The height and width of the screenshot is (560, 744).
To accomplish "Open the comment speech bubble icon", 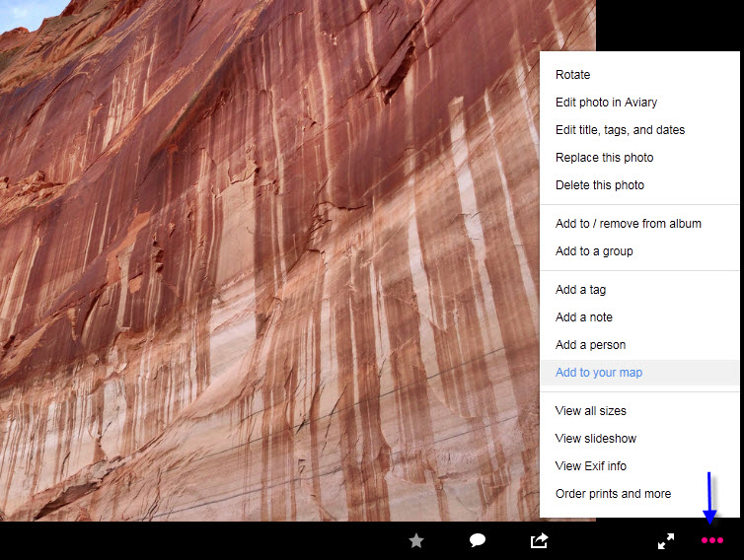I will pos(478,540).
